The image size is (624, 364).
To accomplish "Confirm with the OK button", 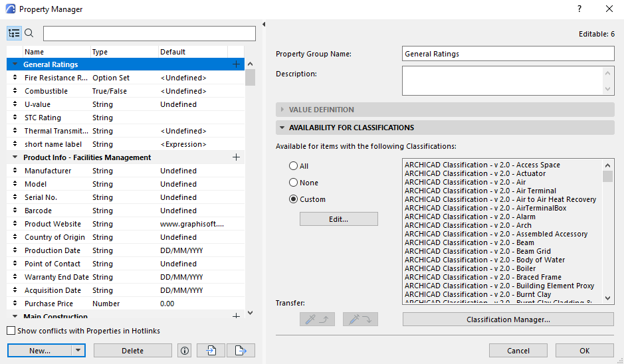I will [x=585, y=351].
